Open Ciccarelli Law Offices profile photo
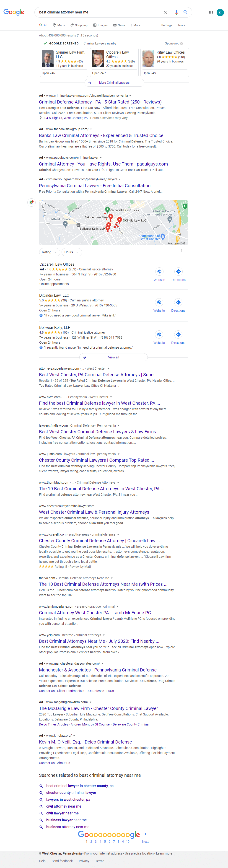Viewport: 228px width, 868px height. 98,59
